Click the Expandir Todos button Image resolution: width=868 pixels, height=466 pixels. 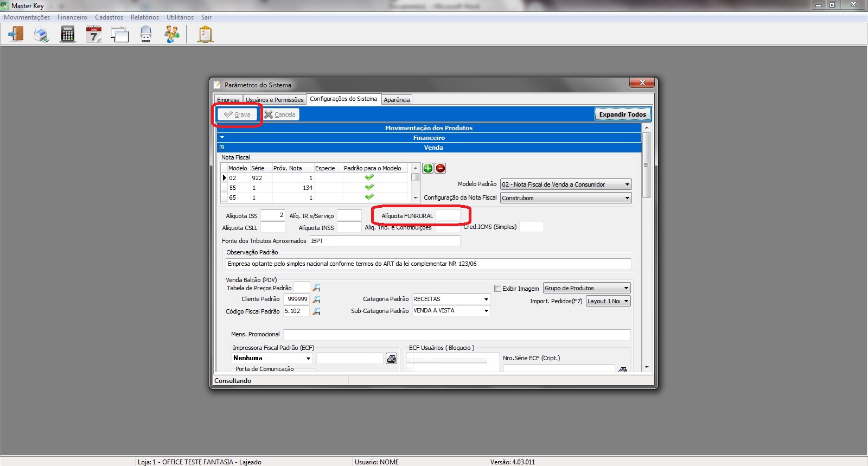click(622, 114)
